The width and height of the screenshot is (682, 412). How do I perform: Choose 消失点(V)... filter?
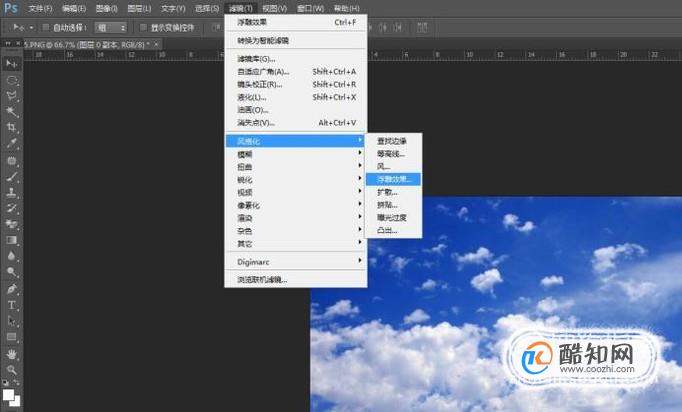point(296,123)
